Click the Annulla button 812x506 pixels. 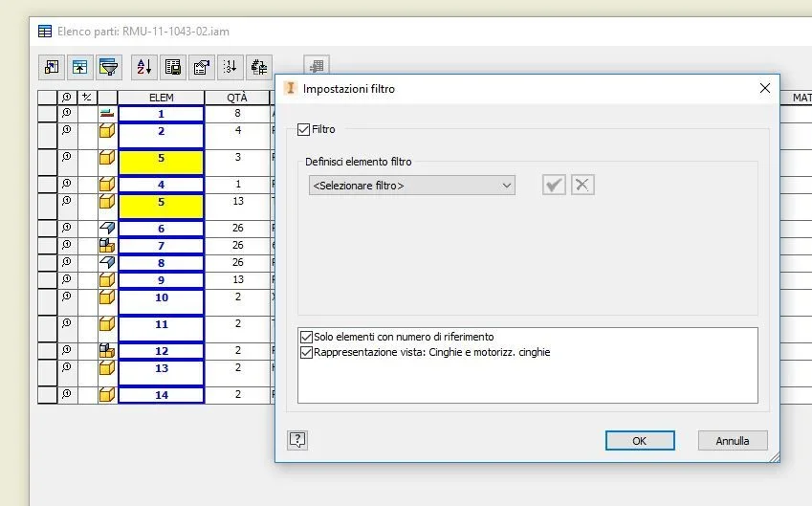tap(733, 441)
